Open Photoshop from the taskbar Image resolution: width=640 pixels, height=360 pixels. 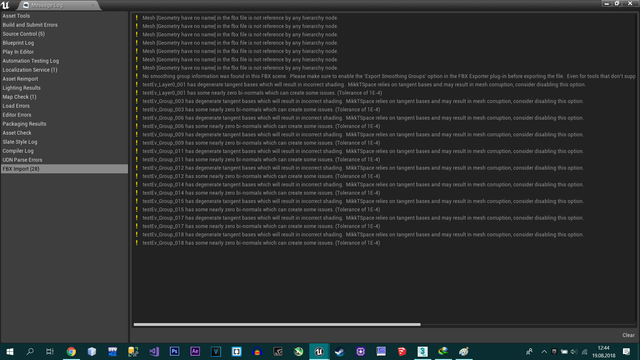point(174,351)
